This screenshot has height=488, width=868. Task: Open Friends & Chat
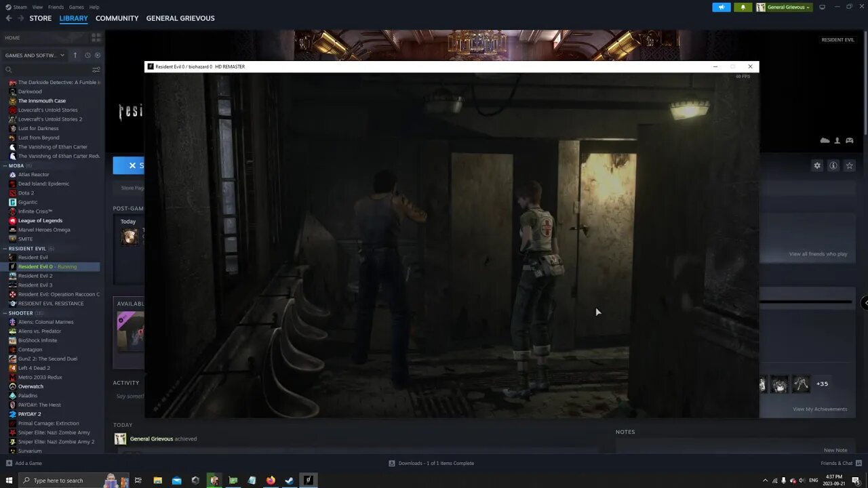click(841, 463)
